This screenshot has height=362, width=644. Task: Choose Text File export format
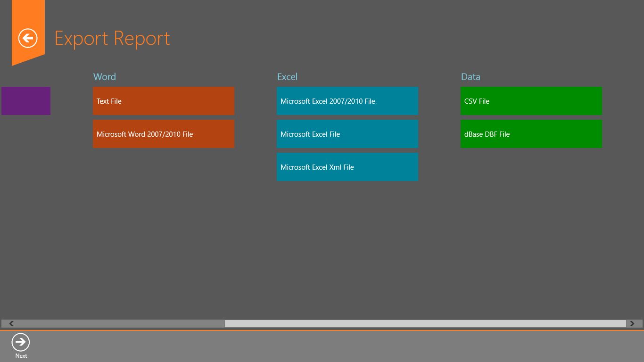click(164, 101)
